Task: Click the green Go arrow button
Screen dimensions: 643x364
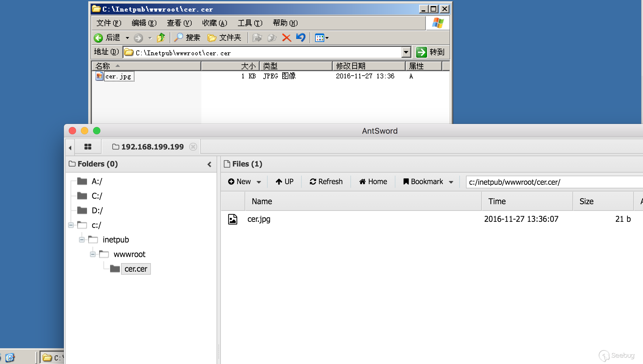Action: 421,52
